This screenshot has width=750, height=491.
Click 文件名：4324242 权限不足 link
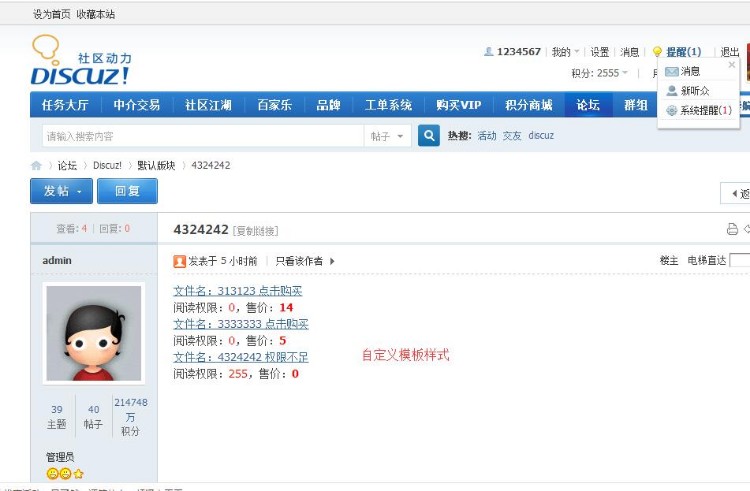point(241,357)
